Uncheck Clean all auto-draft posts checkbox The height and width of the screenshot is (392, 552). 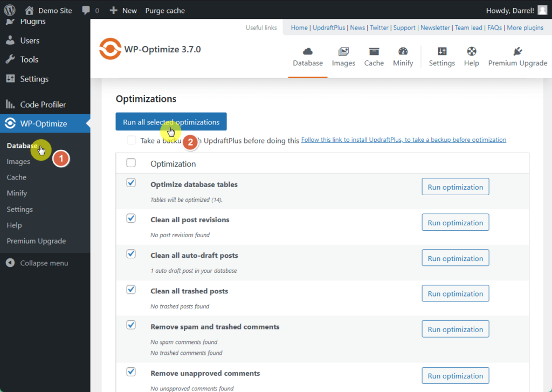[x=131, y=254]
